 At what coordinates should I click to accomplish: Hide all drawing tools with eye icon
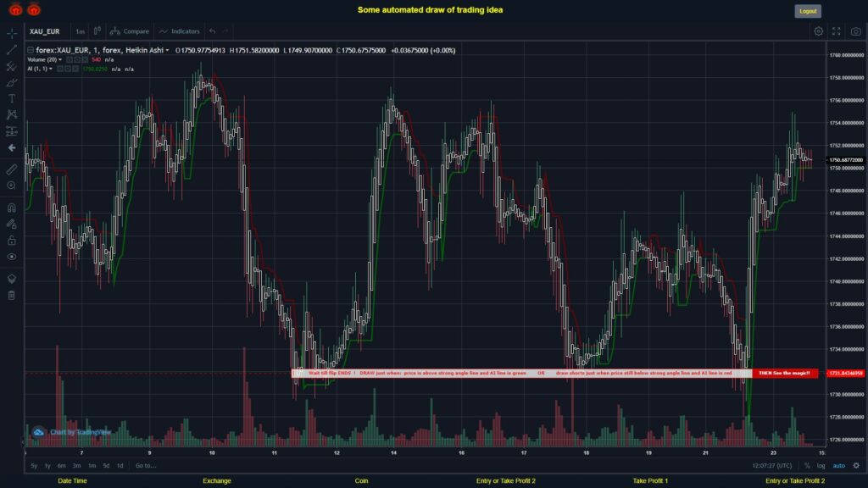pyautogui.click(x=12, y=257)
